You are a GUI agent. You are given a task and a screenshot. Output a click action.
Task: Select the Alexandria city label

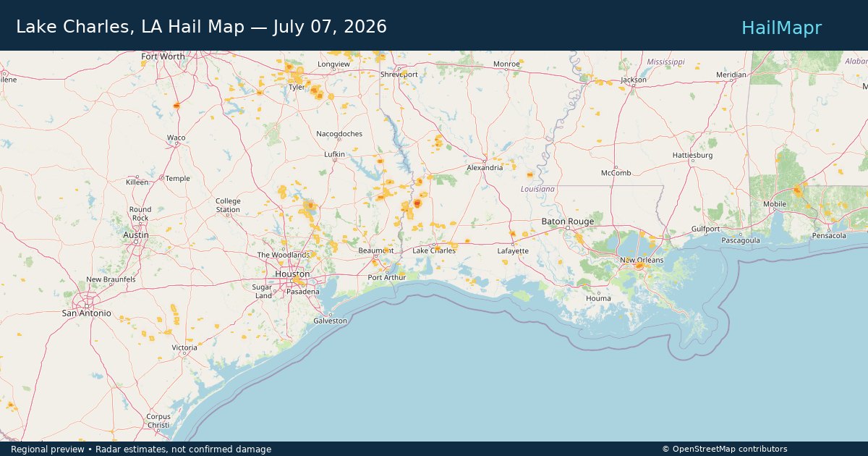pos(485,167)
